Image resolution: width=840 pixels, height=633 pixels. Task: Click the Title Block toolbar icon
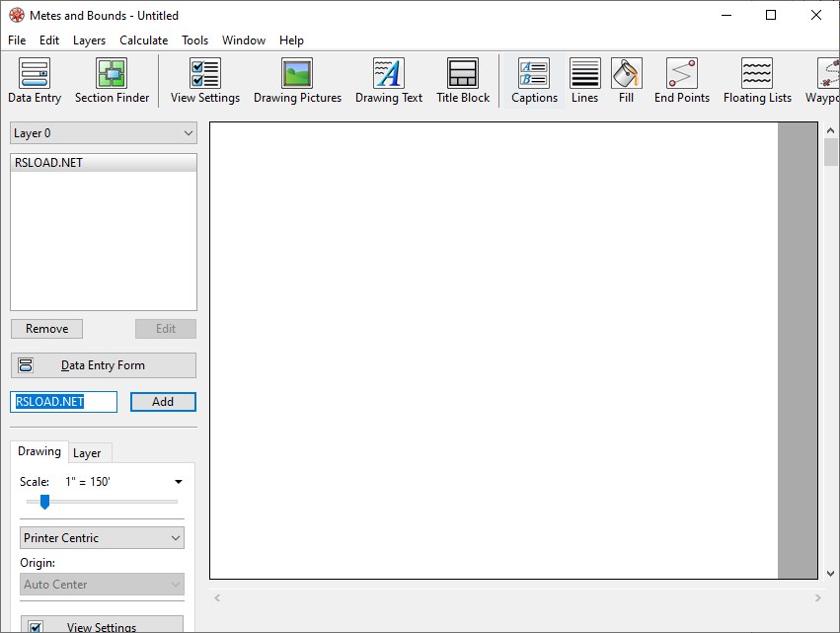tap(463, 79)
